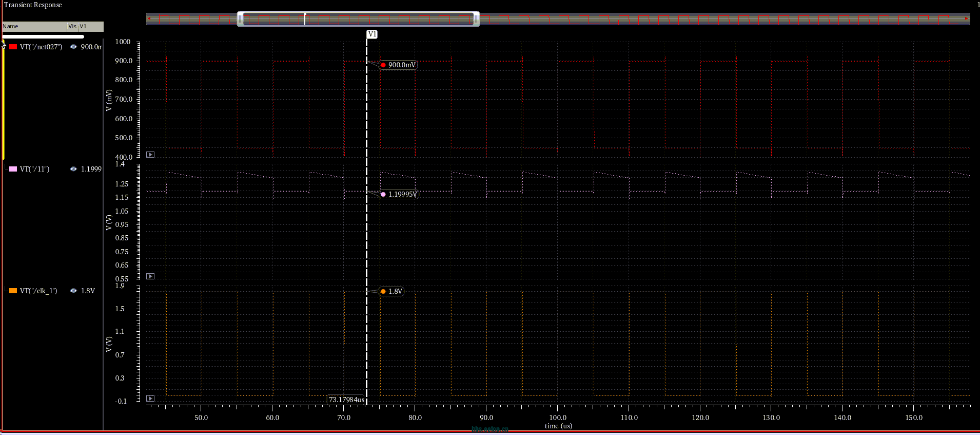Image resolution: width=980 pixels, height=435 pixels.
Task: Click the time (us) axis label
Action: [x=558, y=426]
